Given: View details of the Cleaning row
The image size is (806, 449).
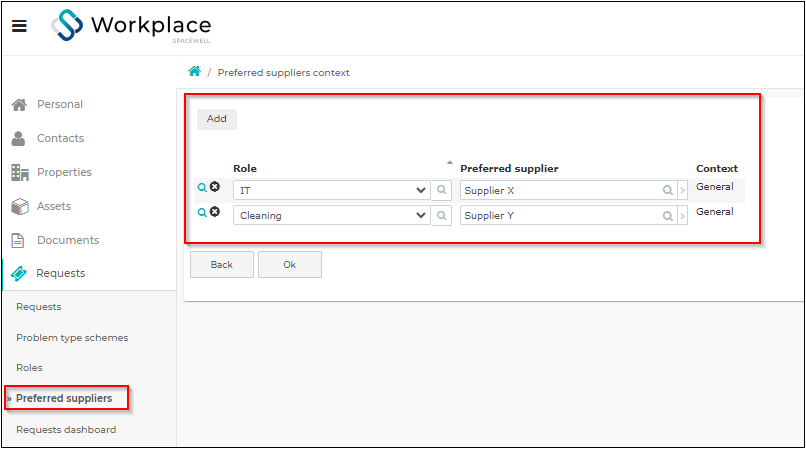Looking at the screenshot, I should 202,212.
